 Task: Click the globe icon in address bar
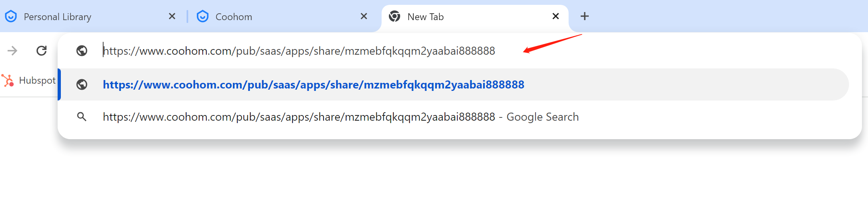82,51
